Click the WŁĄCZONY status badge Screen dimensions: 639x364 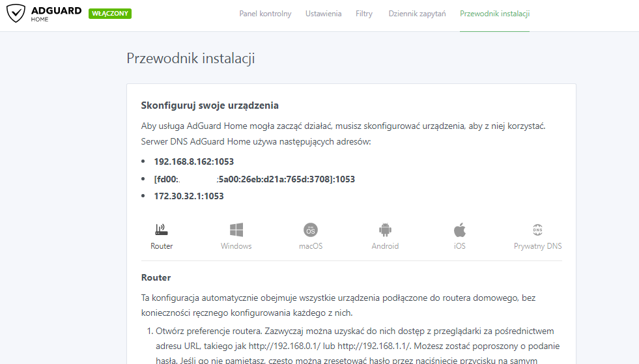[x=110, y=14]
